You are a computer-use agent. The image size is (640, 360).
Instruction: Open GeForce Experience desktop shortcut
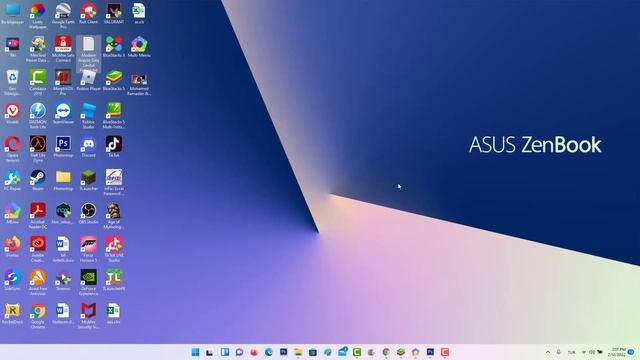click(x=88, y=282)
